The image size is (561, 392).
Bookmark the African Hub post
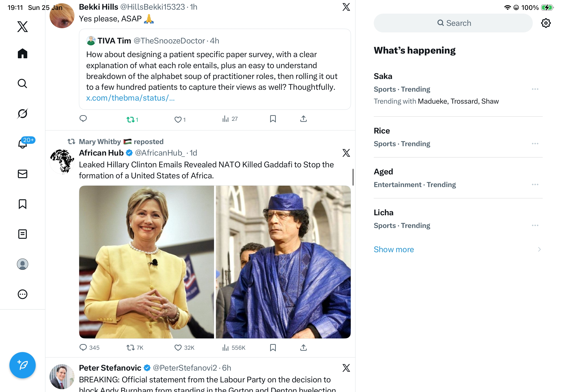273,348
